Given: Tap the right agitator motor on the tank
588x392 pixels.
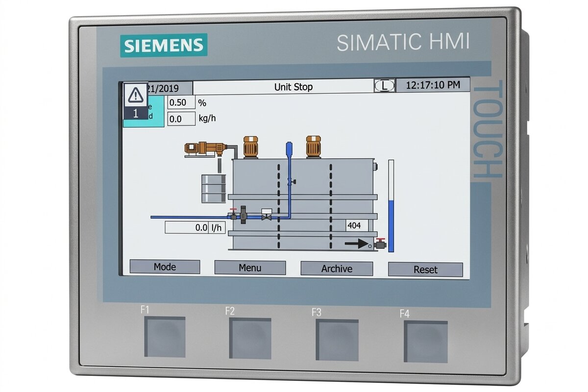Looking at the screenshot, I should [313, 147].
